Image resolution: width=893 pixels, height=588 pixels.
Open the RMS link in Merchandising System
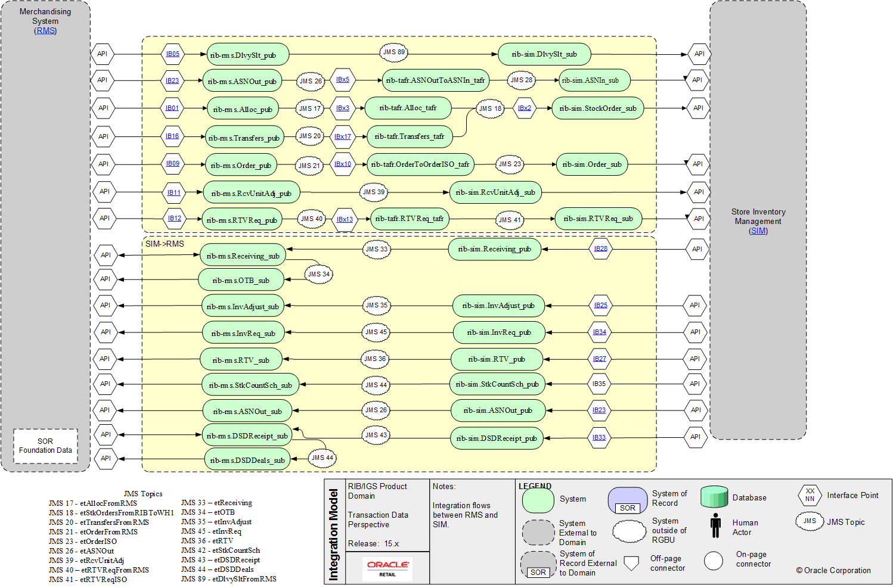(x=45, y=30)
